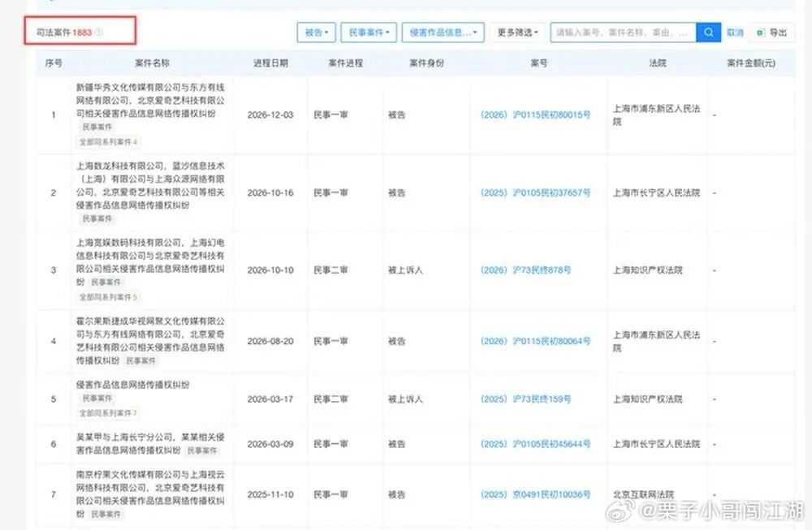This screenshot has height=530, width=812.
Task: Click case name starting 上海宽娱数码科技有限公司
Action: click(150, 262)
